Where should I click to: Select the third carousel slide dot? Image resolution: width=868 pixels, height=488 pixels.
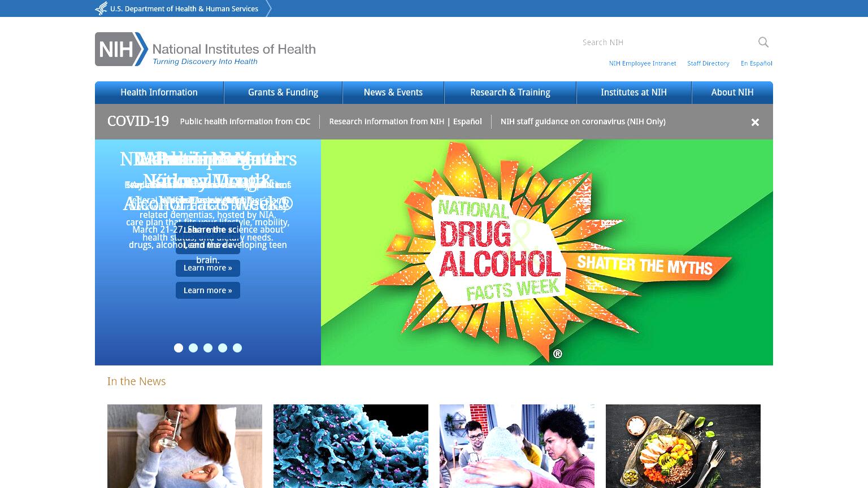click(208, 348)
